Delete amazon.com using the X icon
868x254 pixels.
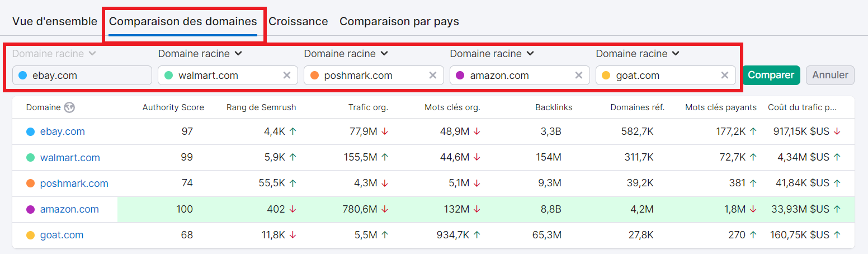(x=578, y=76)
